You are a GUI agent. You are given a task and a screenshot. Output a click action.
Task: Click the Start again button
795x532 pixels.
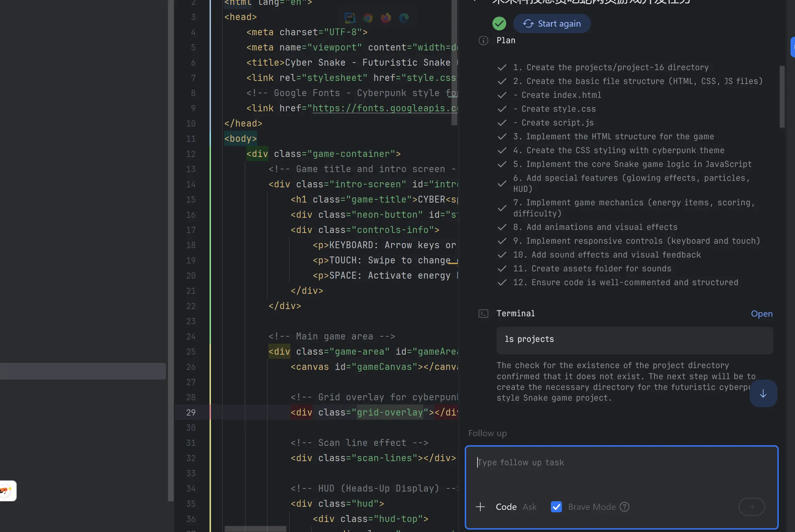pyautogui.click(x=552, y=24)
